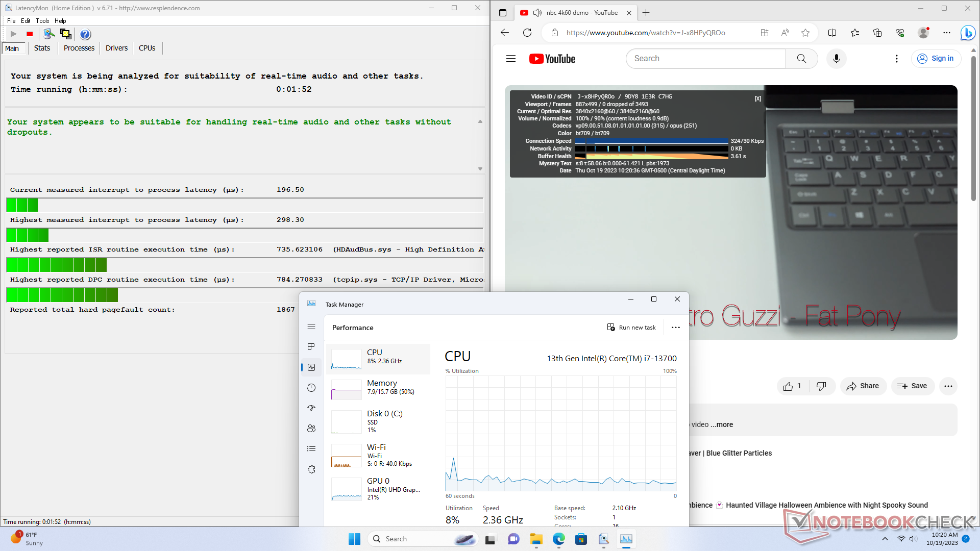
Task: Click the YouTube Sign in button
Action: [936, 59]
